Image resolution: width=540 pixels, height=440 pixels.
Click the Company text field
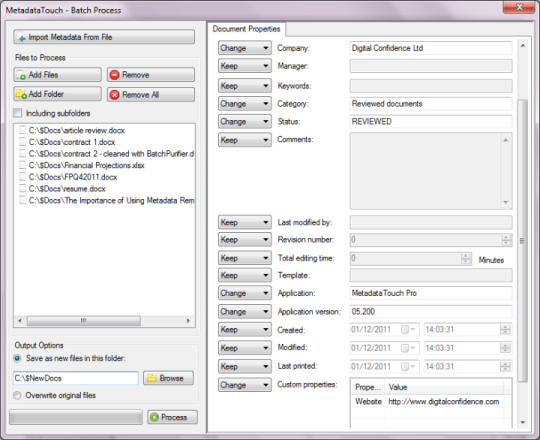pyautogui.click(x=431, y=48)
